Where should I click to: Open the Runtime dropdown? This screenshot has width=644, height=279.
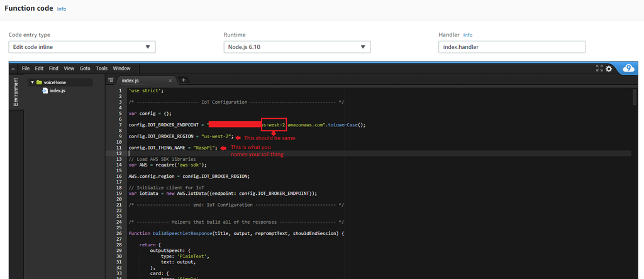click(297, 47)
